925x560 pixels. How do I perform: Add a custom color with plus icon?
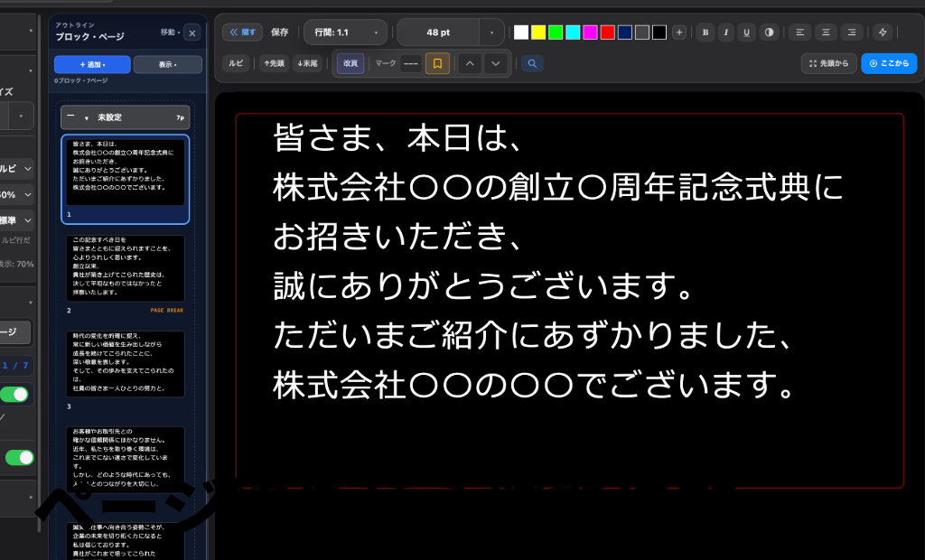click(x=679, y=33)
